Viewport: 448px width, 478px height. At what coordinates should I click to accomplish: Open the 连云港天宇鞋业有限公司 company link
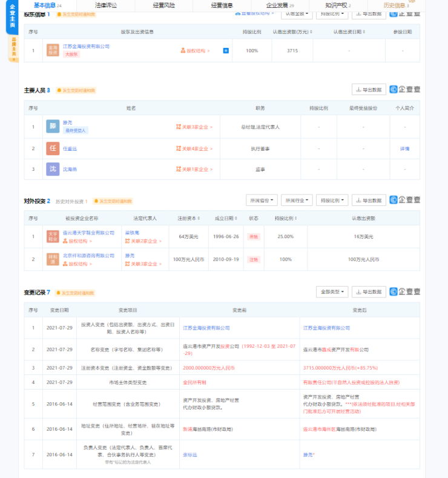pos(88,233)
